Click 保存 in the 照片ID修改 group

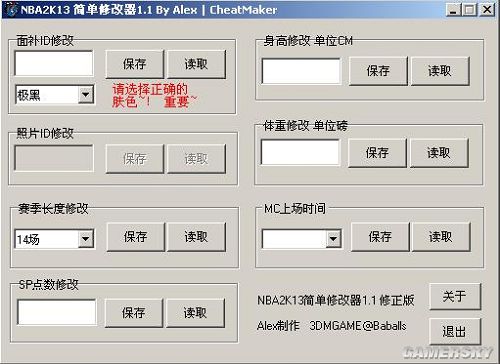click(135, 159)
